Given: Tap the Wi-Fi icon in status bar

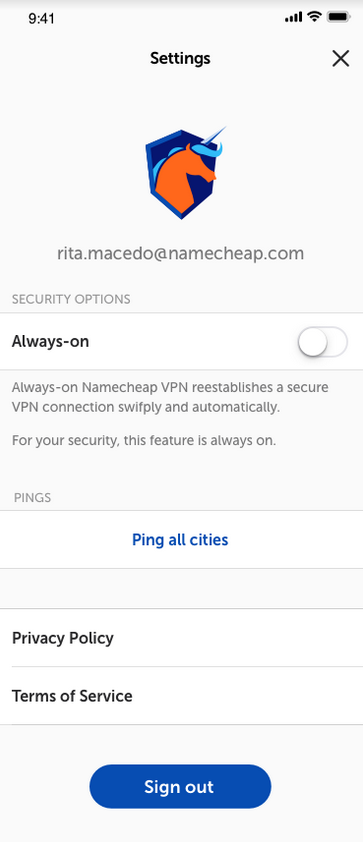Looking at the screenshot, I should 314,17.
